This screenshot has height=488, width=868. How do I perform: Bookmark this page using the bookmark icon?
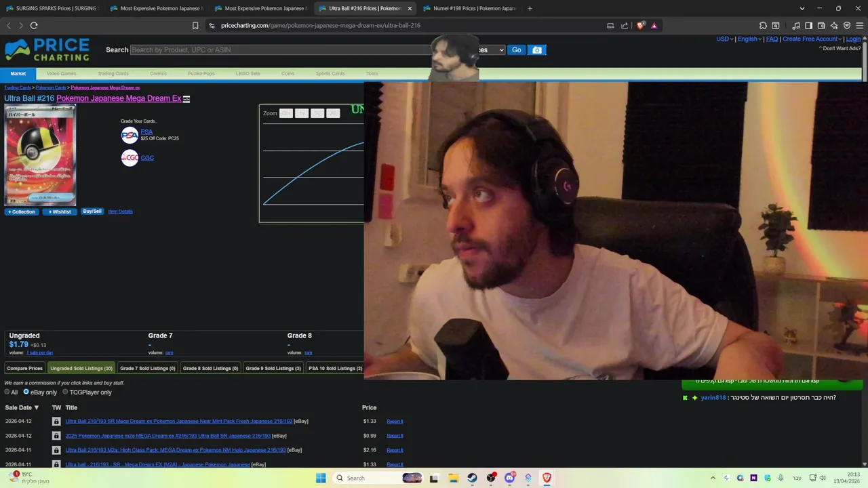tap(195, 26)
